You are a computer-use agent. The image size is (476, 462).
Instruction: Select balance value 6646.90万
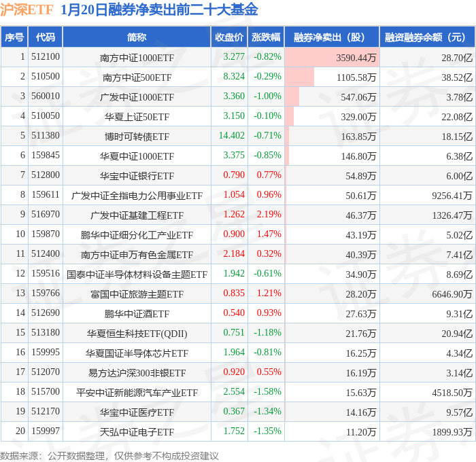(x=452, y=294)
